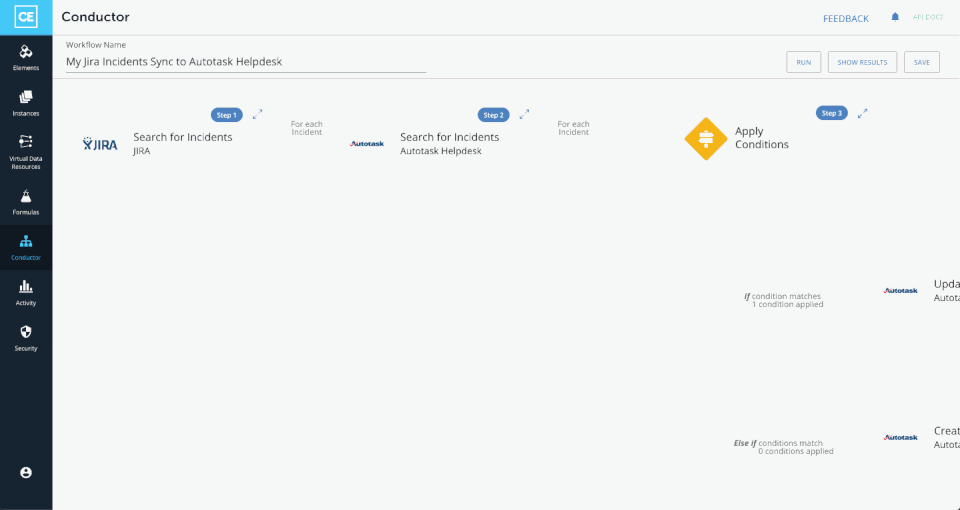The height and width of the screenshot is (510, 960).
Task: Click the If condition matches label
Action: [x=783, y=300]
